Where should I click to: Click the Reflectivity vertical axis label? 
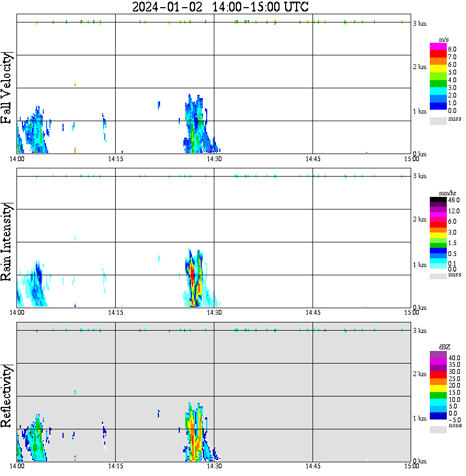(7, 396)
